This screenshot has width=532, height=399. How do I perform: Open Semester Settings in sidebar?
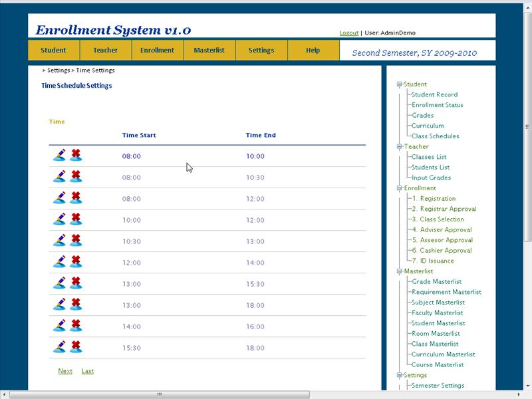[438, 386]
